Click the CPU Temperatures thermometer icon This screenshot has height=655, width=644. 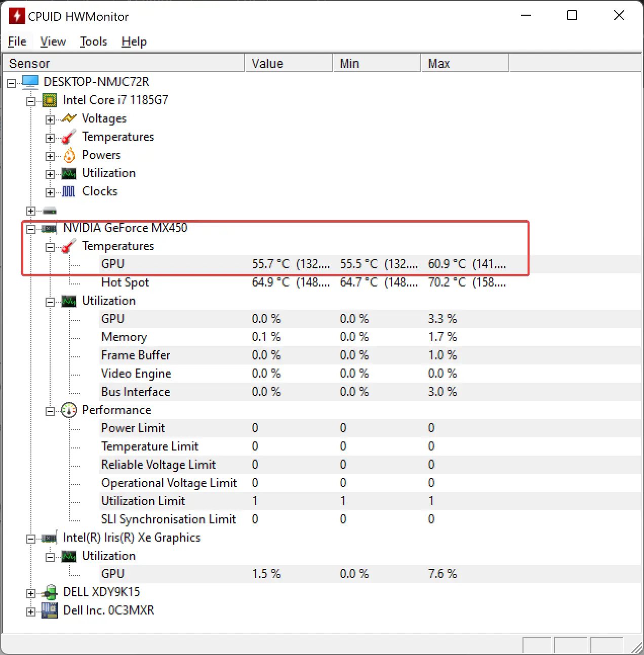[69, 137]
